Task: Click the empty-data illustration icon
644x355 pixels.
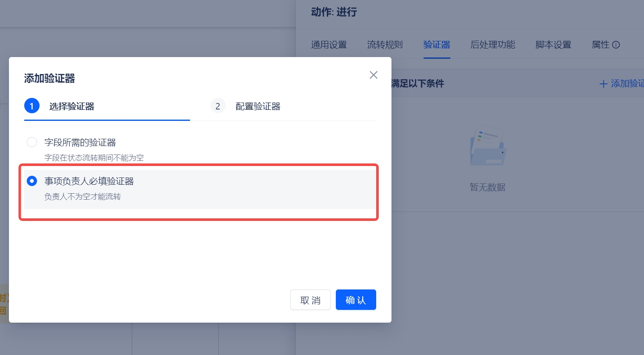Action: [488, 146]
